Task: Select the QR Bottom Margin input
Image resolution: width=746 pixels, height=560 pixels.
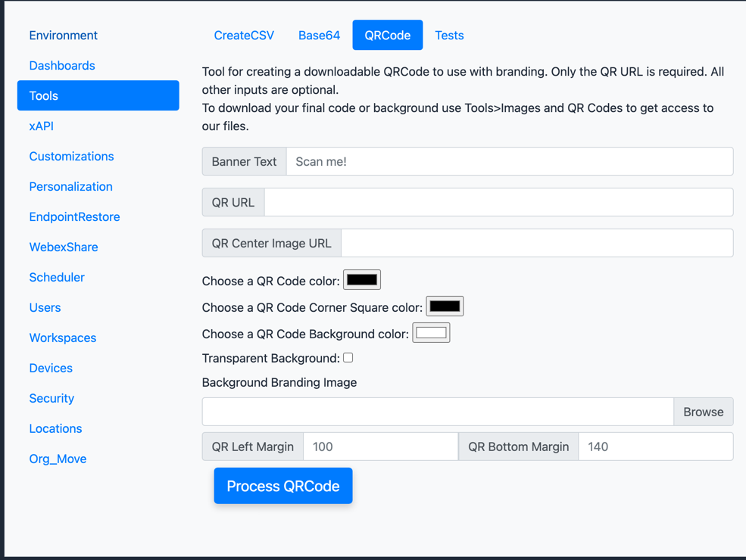Action: 655,446
